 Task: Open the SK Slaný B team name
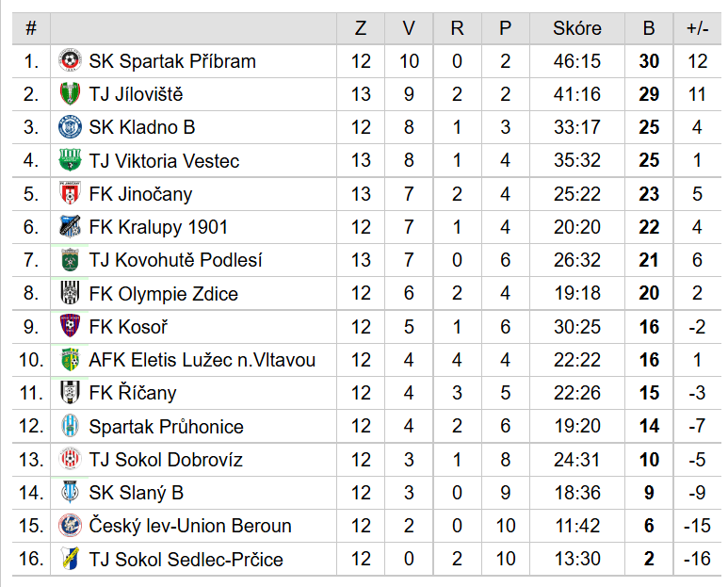click(x=136, y=493)
